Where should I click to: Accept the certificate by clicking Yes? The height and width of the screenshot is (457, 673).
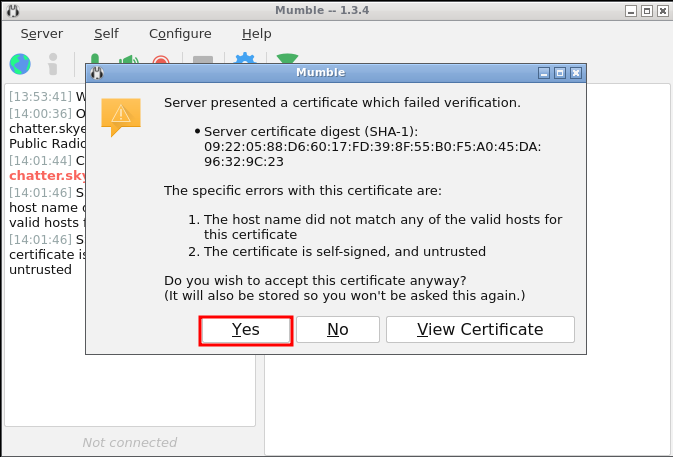(245, 330)
